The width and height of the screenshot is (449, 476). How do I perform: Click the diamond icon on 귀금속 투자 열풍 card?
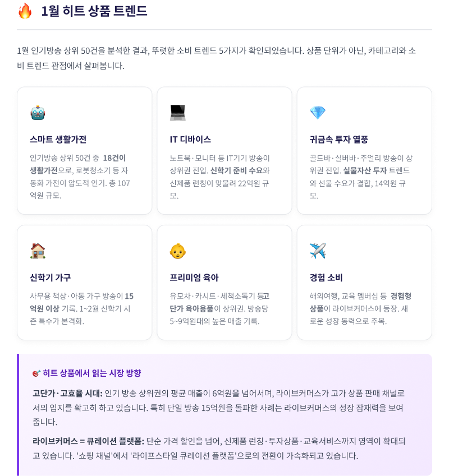click(318, 113)
